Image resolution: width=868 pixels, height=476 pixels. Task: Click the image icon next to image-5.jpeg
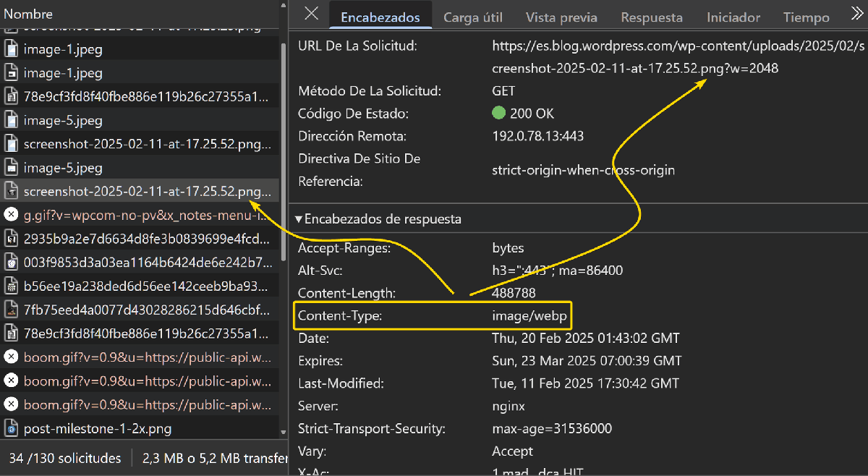(x=10, y=120)
